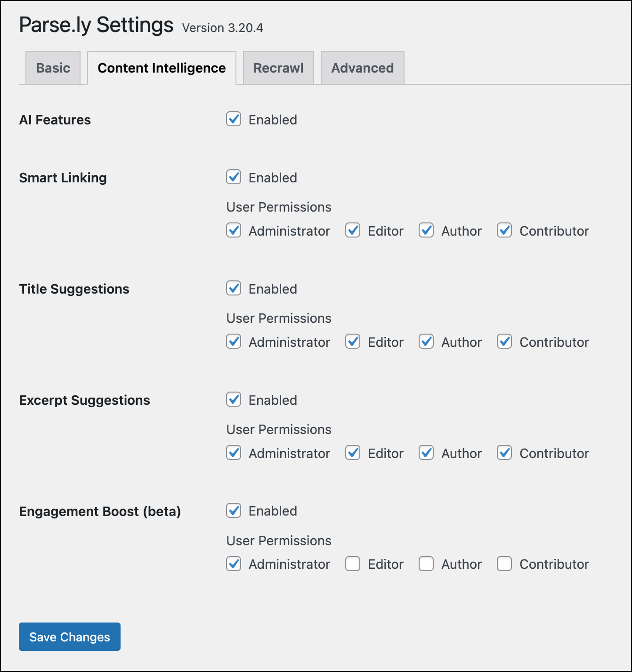The image size is (632, 672).
Task: Uncheck Administrator under Smart Linking permissions
Action: (234, 230)
